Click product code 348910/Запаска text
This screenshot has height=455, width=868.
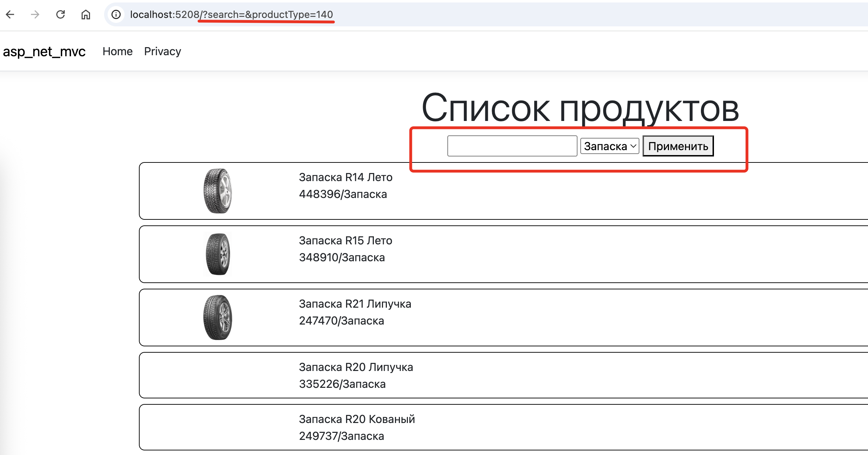pyautogui.click(x=342, y=257)
